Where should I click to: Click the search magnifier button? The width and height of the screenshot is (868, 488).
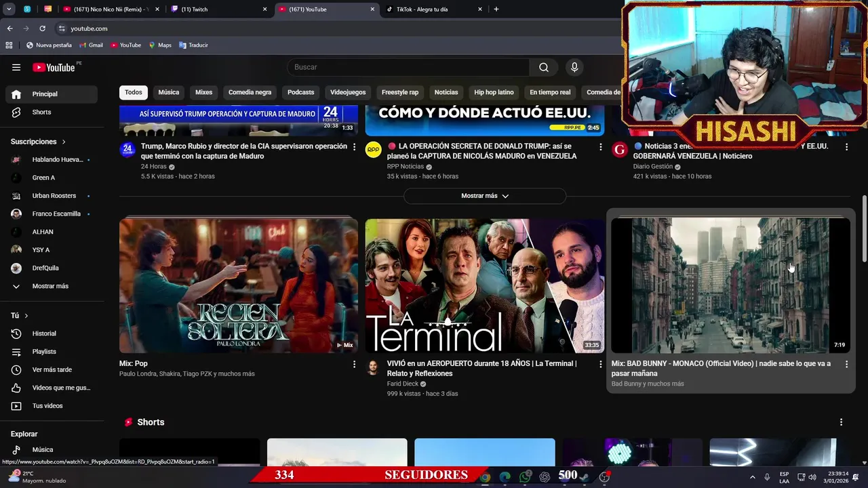click(x=544, y=67)
